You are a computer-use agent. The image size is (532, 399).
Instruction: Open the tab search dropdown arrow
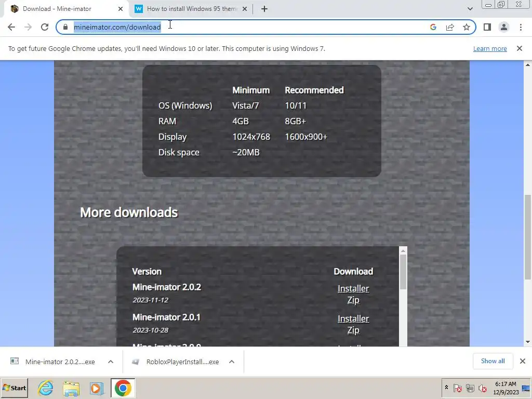tap(470, 9)
